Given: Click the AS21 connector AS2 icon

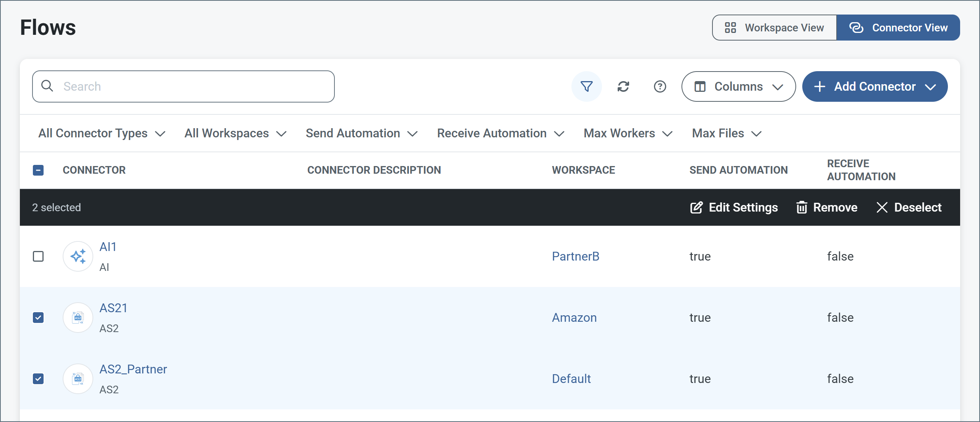Looking at the screenshot, I should [78, 318].
